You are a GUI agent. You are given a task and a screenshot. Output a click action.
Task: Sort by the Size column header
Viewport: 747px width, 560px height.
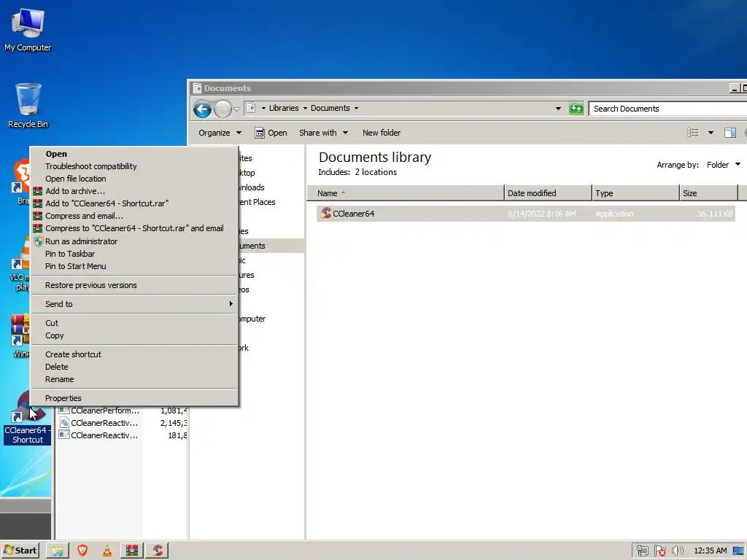coord(708,192)
